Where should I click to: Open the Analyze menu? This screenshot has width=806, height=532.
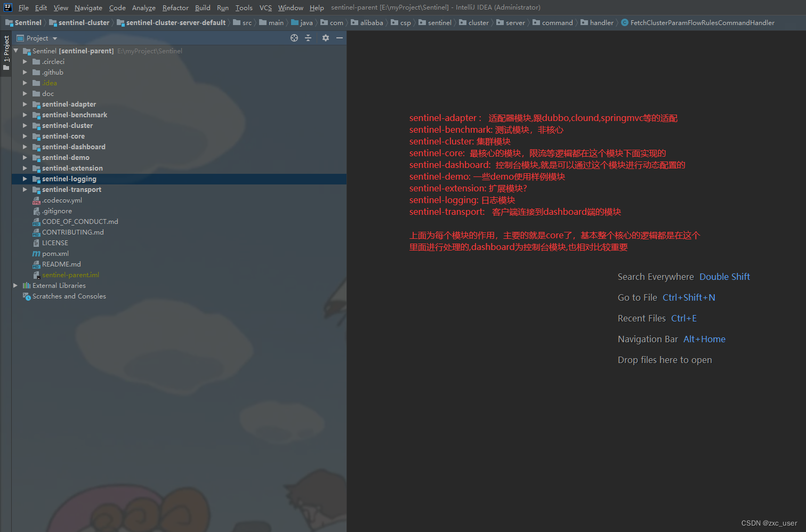point(144,7)
